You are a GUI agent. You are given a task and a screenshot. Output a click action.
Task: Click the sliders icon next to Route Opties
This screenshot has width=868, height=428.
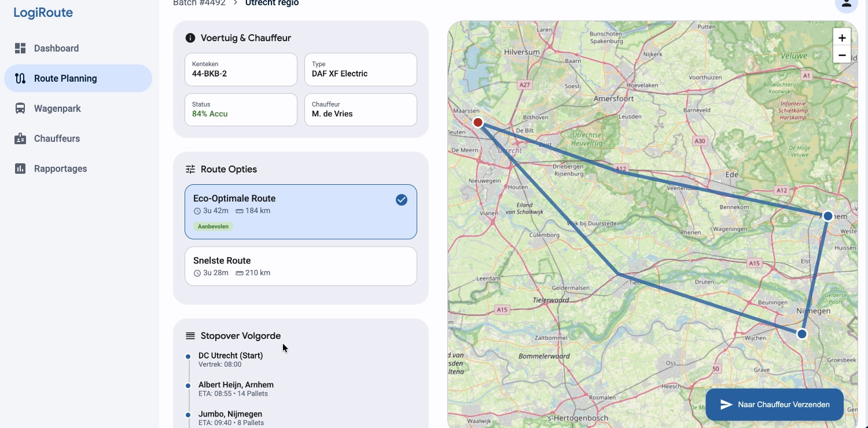tap(190, 169)
